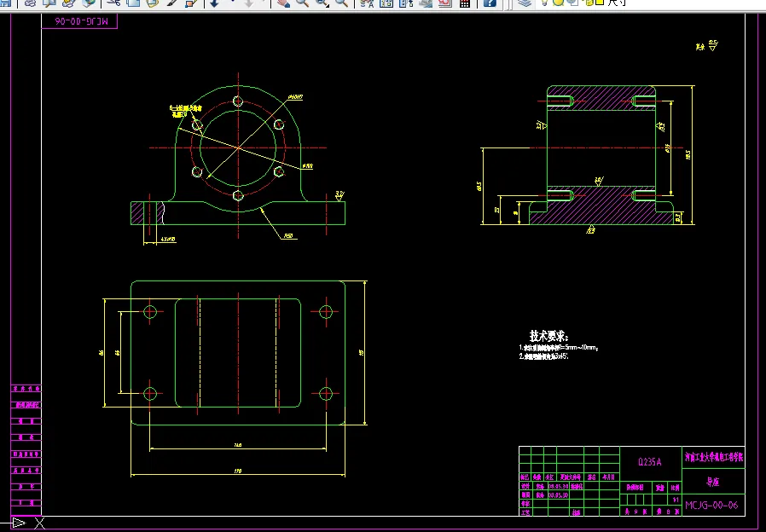Click the Zoom Previous magnifier icon
Screen dimensions: 766x532
click(x=341, y=3)
